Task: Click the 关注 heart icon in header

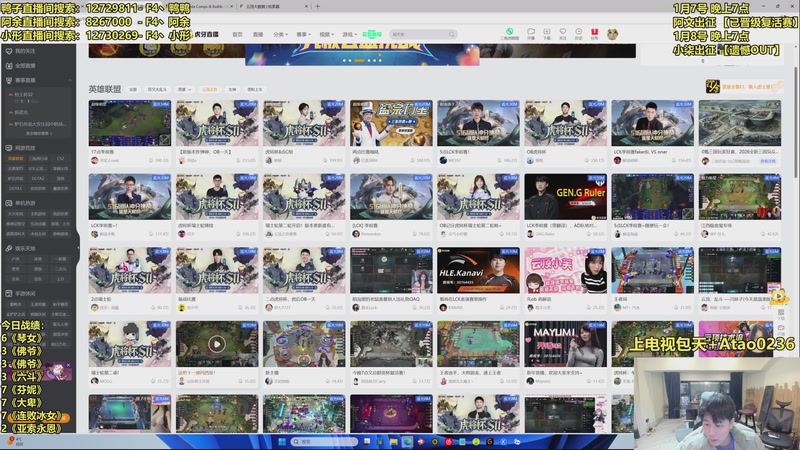Action: pos(563,32)
